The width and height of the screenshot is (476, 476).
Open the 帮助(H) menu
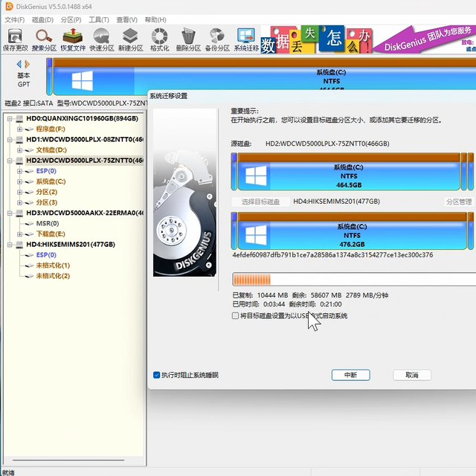point(155,20)
